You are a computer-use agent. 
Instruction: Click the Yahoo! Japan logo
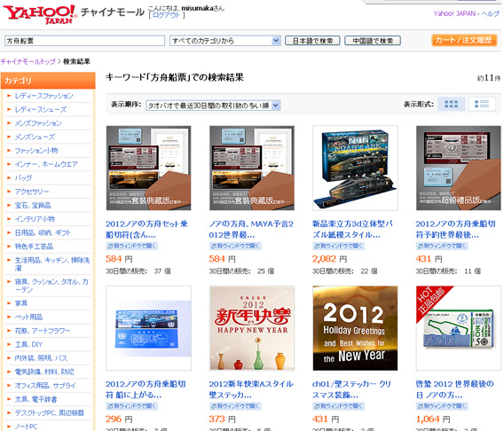point(40,14)
